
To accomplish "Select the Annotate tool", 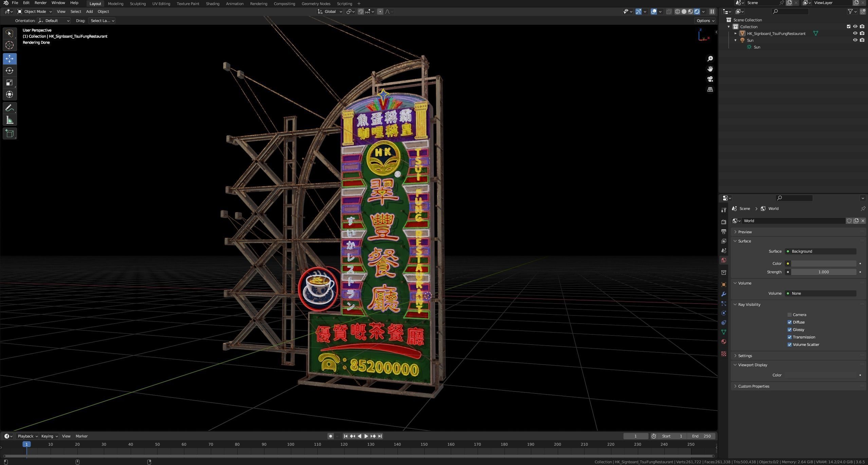I will (10, 108).
